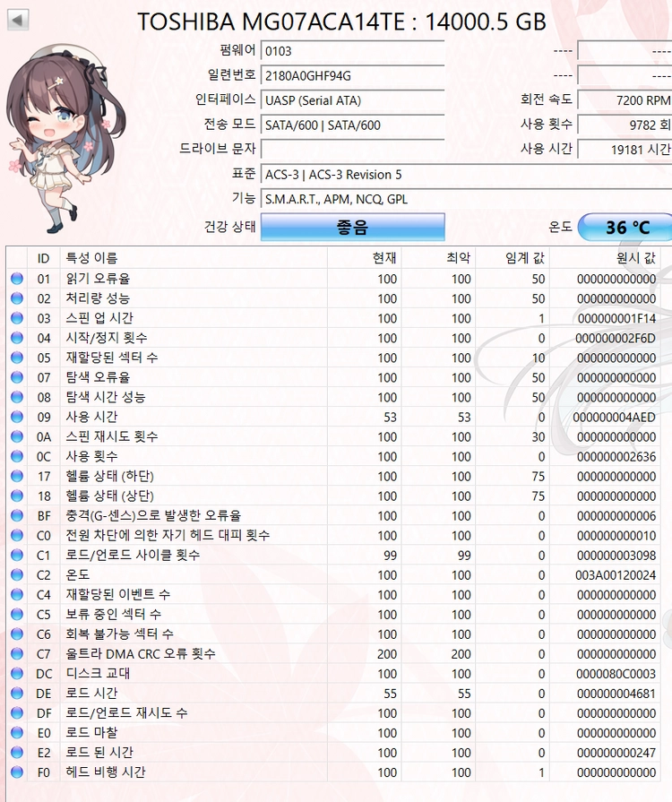
Task: Click the 특성 이름 column header
Action: (194, 258)
